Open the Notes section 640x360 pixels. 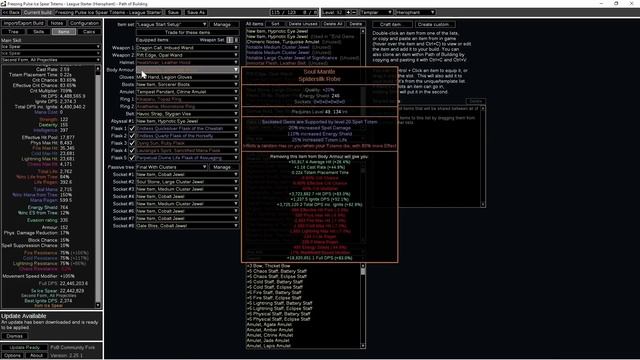click(57, 23)
